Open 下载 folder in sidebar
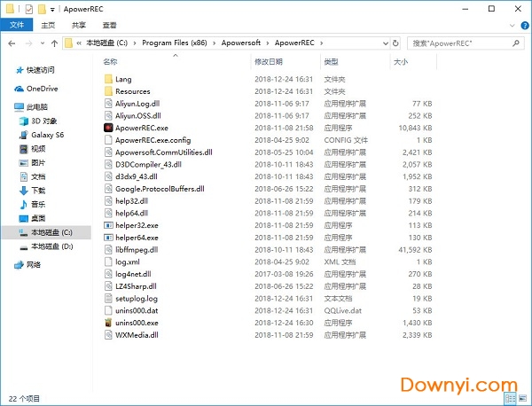Viewport: 532px width, 406px height. [x=32, y=191]
